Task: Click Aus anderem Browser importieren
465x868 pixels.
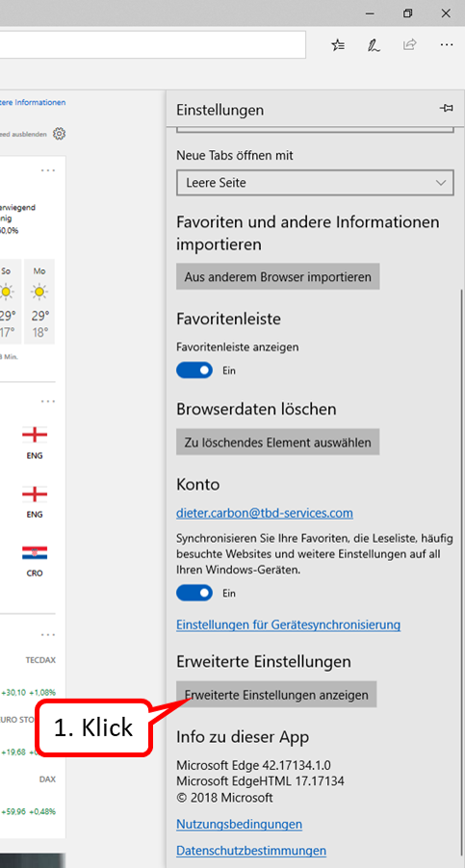Action: (x=278, y=276)
